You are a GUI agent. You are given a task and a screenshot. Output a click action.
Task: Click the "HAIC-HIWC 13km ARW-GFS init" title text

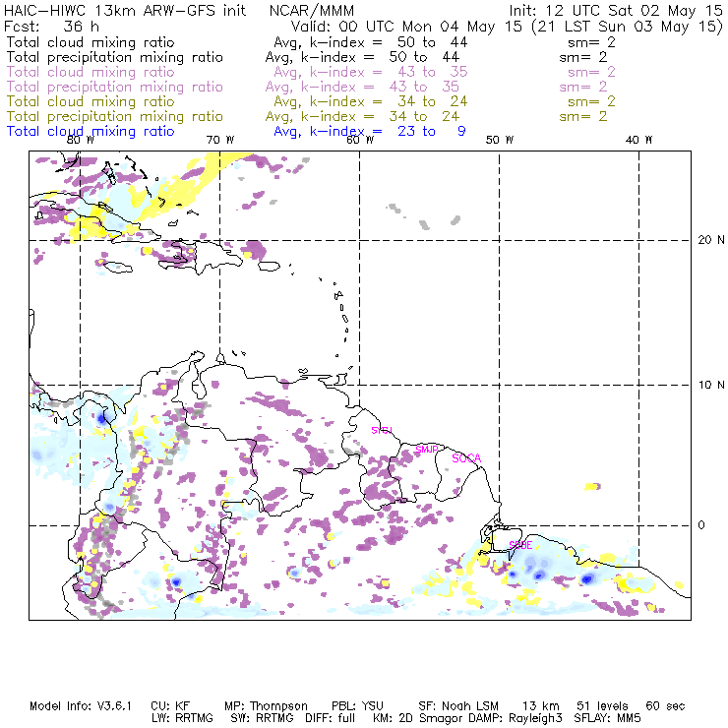[x=125, y=10]
